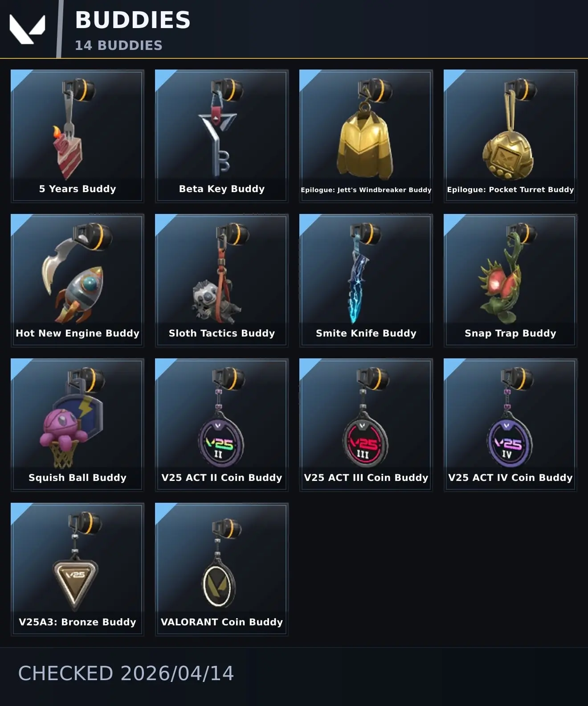
Task: Open the VALORANT Coin Buddy tile
Action: 221,569
